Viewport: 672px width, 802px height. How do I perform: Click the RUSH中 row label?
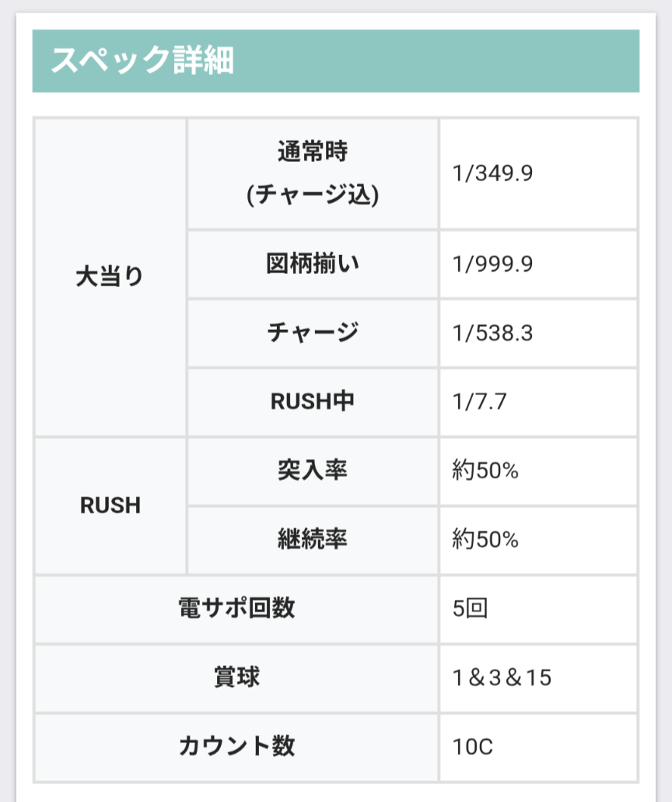pos(313,401)
